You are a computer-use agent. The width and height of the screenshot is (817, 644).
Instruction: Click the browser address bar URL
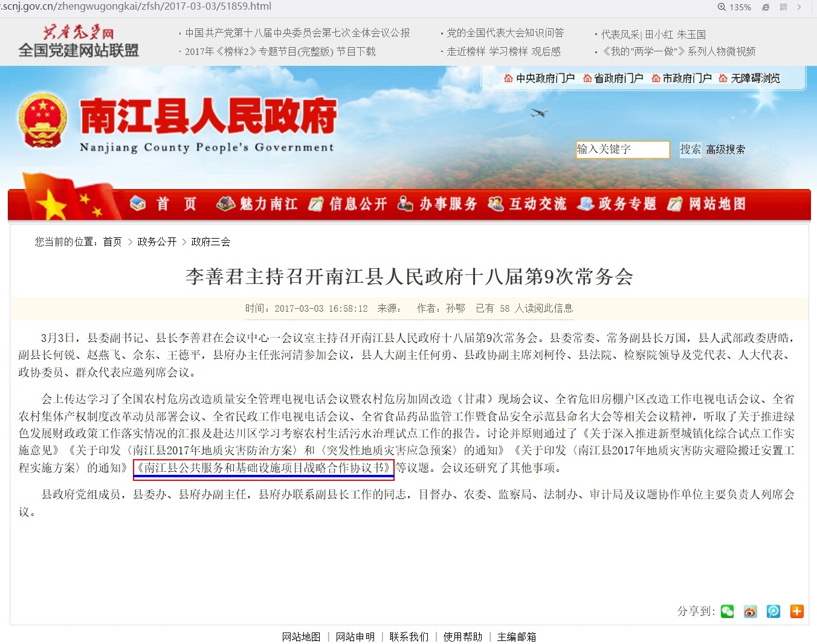(x=137, y=7)
